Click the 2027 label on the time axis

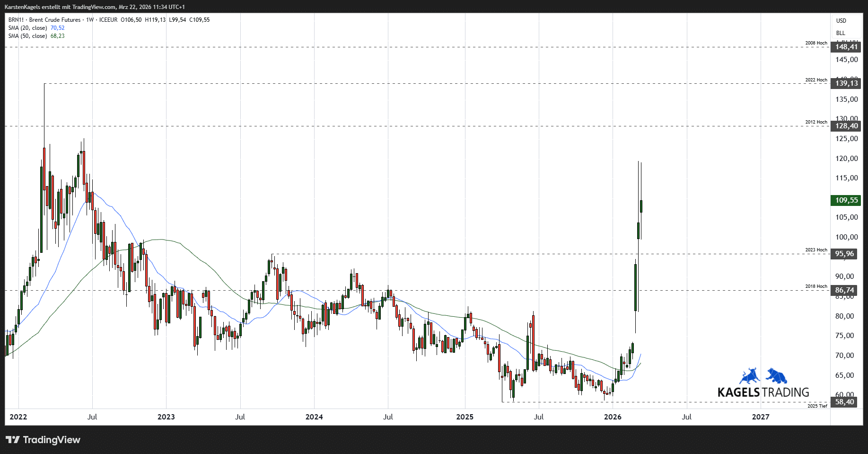coord(761,417)
